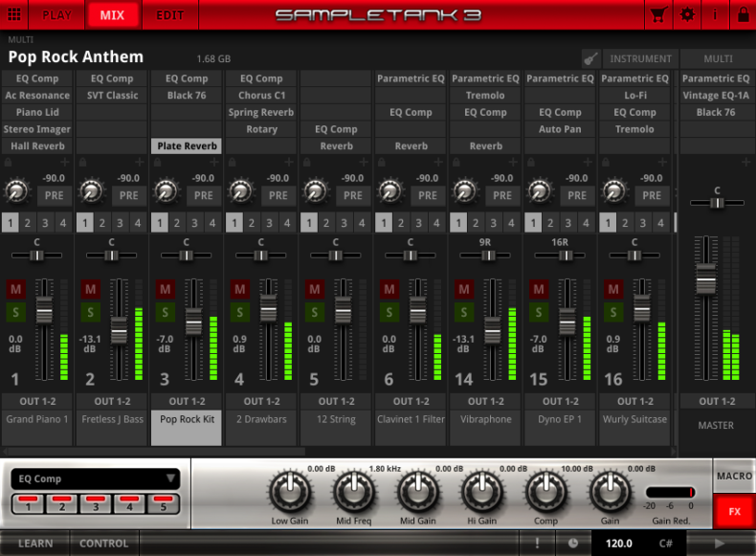Click the Mid Freq knob

click(x=354, y=492)
